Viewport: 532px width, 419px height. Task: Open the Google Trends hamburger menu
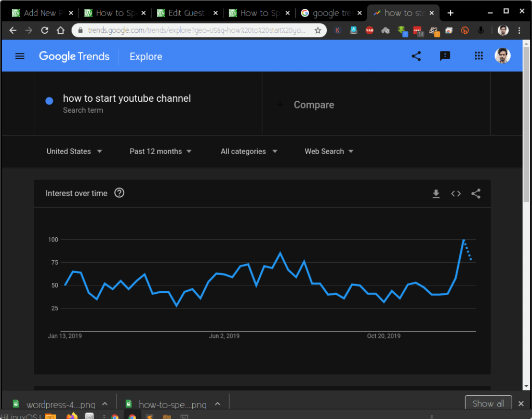tap(20, 56)
